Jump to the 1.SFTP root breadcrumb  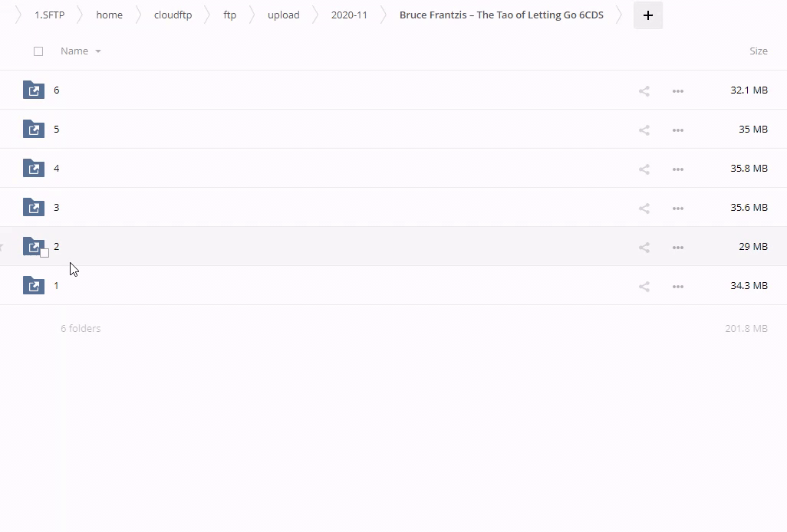pyautogui.click(x=49, y=15)
